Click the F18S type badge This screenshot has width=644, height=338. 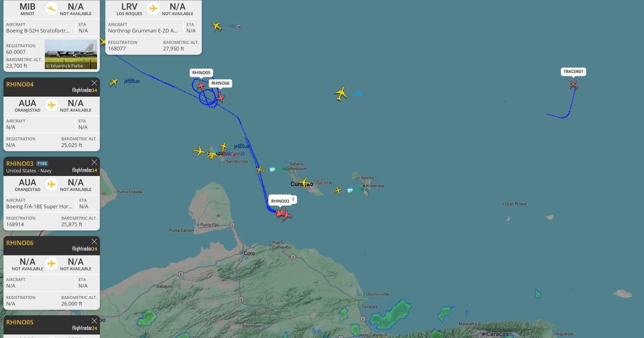pyautogui.click(x=42, y=163)
